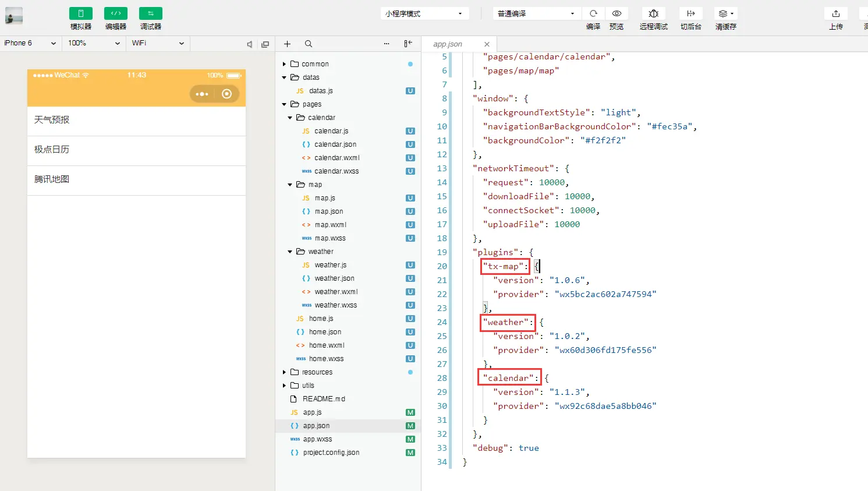Open the 小程序模式 mode dropdown
This screenshot has height=491, width=868.
(x=424, y=13)
